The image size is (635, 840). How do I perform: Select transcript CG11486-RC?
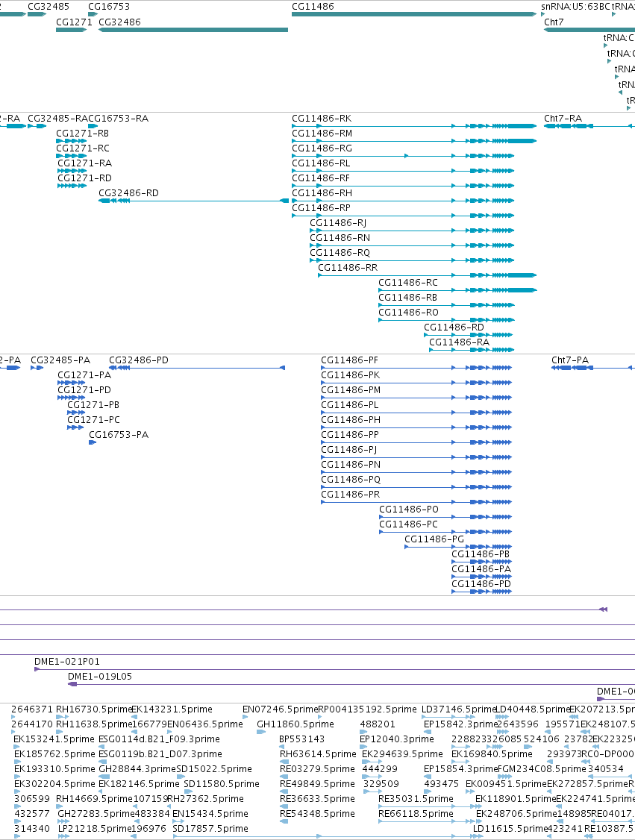coord(408,283)
